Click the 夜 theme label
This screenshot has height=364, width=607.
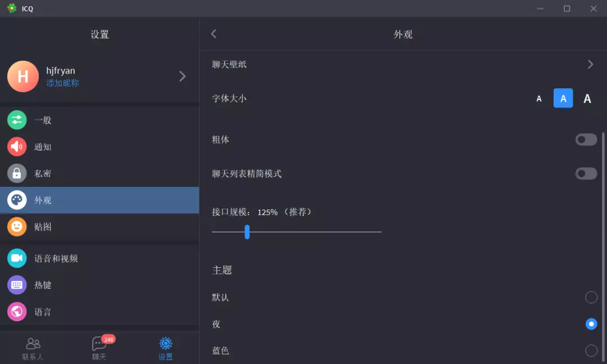[x=216, y=324]
